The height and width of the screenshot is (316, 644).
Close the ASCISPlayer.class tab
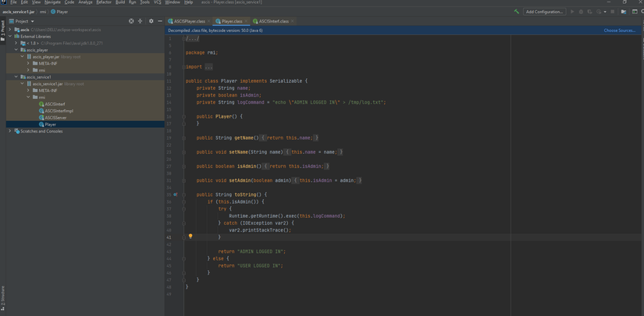pos(209,21)
